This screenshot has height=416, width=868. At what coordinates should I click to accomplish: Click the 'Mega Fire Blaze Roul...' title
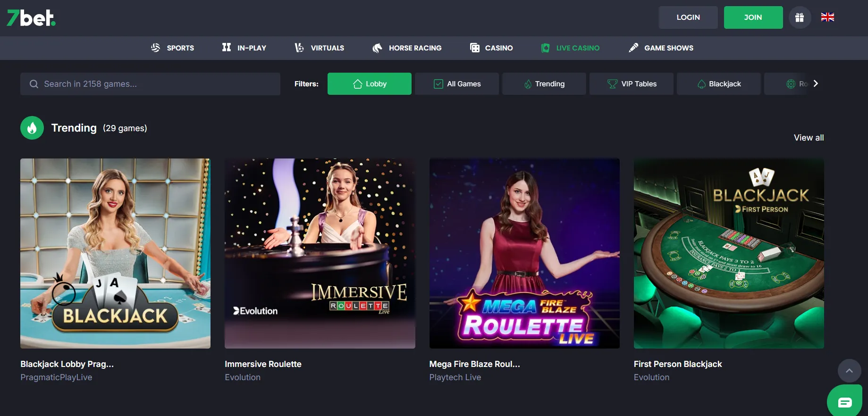tap(474, 364)
